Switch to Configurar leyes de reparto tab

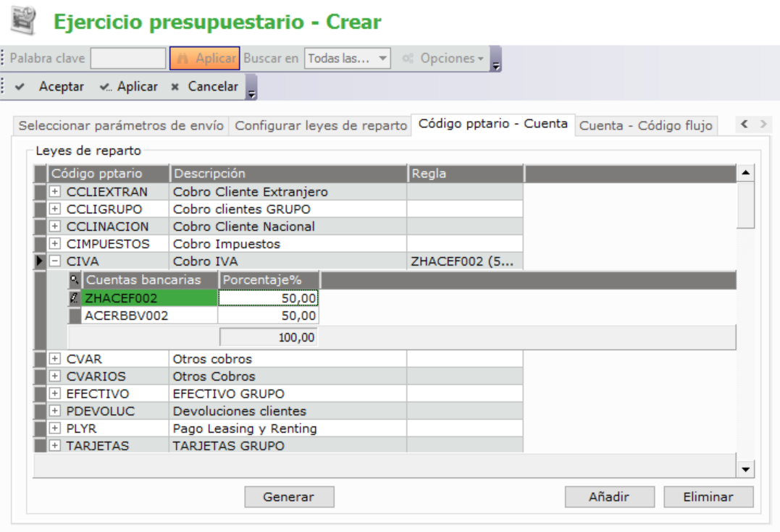[x=321, y=125]
